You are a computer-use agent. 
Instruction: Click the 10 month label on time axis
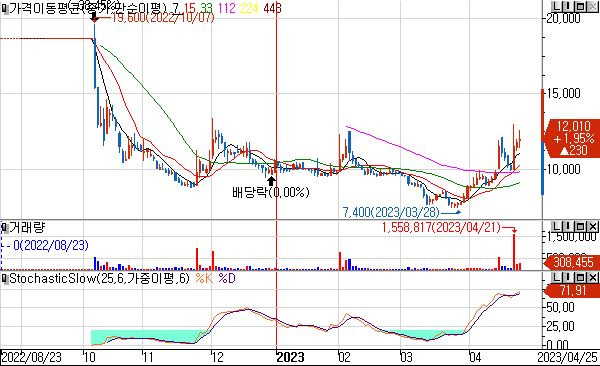pos(90,357)
